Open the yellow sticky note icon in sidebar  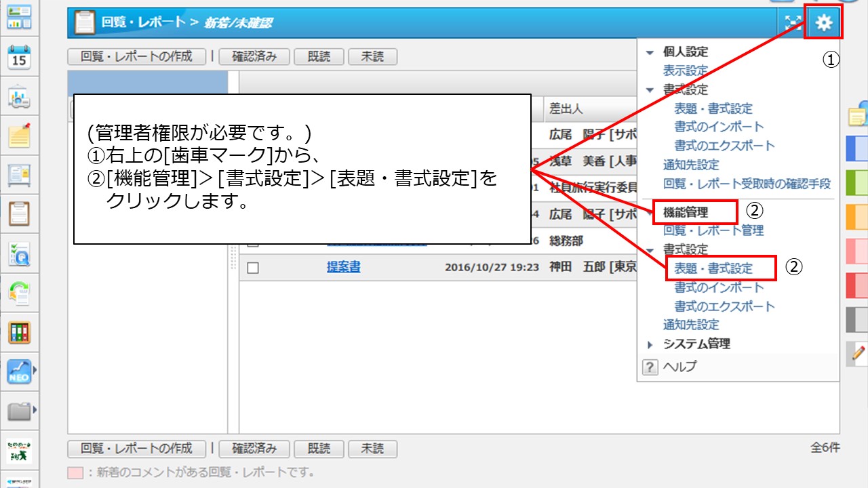click(x=19, y=136)
